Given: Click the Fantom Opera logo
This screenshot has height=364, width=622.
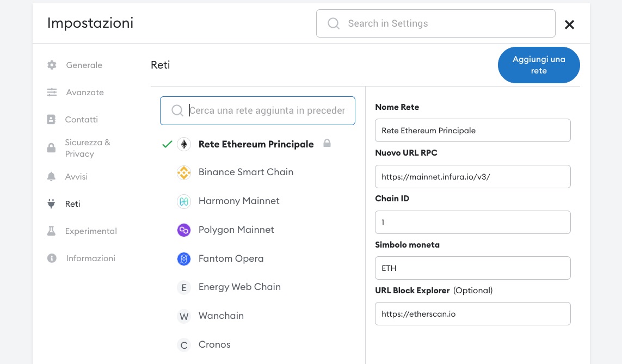Looking at the screenshot, I should pos(184,259).
